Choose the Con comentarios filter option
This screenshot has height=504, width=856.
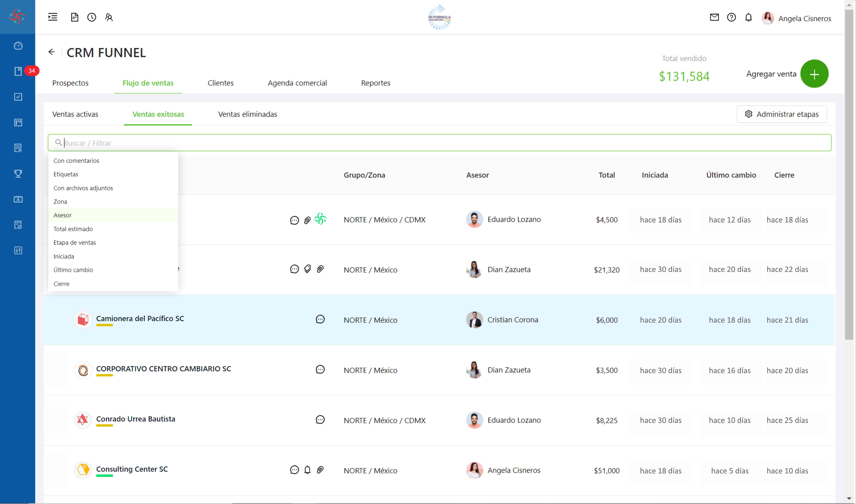coord(113,161)
